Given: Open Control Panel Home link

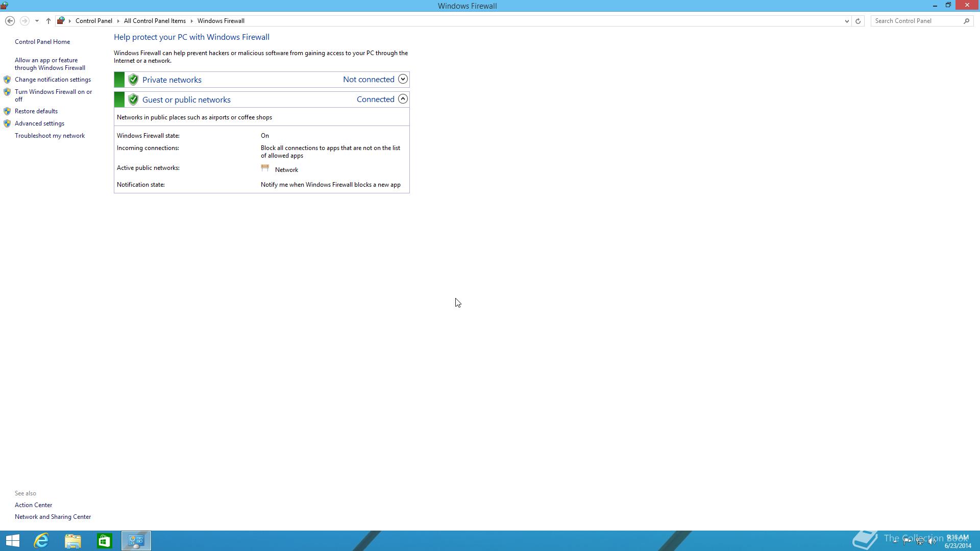Looking at the screenshot, I should point(42,42).
